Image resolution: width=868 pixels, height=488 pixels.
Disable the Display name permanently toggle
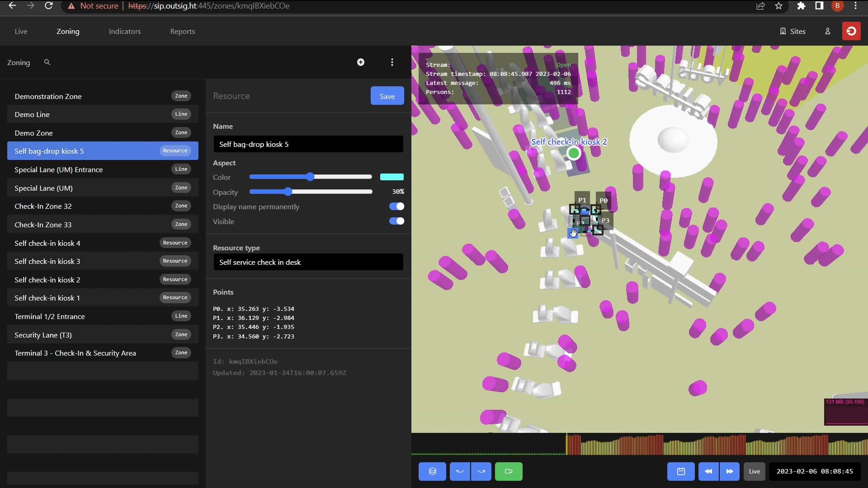coord(396,206)
